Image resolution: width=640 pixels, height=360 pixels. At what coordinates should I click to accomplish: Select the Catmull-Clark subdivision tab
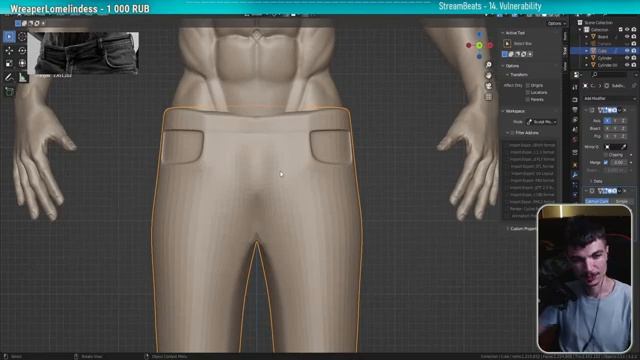[x=597, y=202]
